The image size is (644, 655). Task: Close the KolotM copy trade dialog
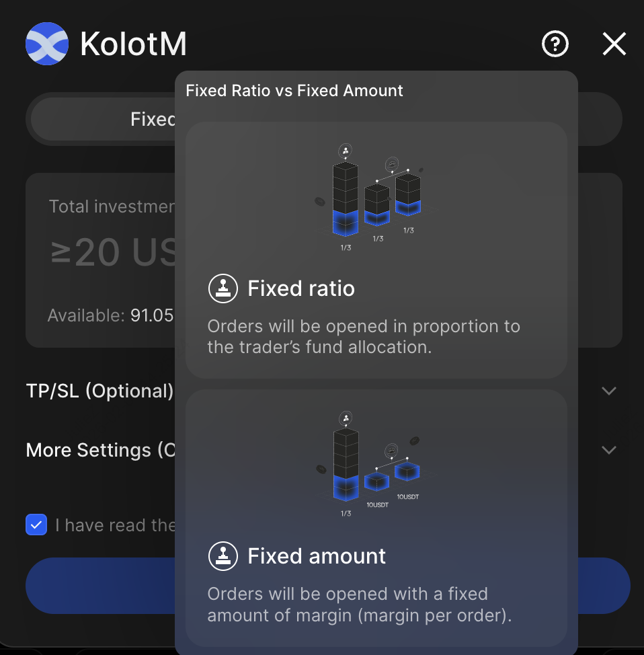614,44
